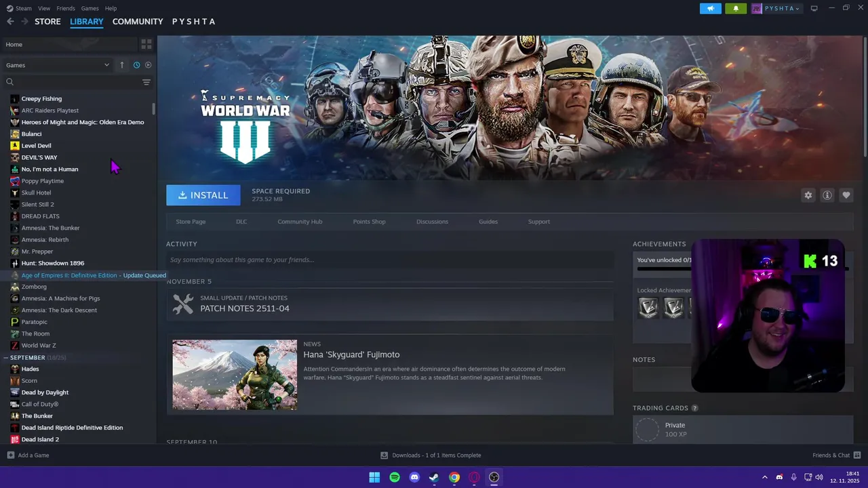Select Hades in the library list
868x488 pixels.
(30, 369)
